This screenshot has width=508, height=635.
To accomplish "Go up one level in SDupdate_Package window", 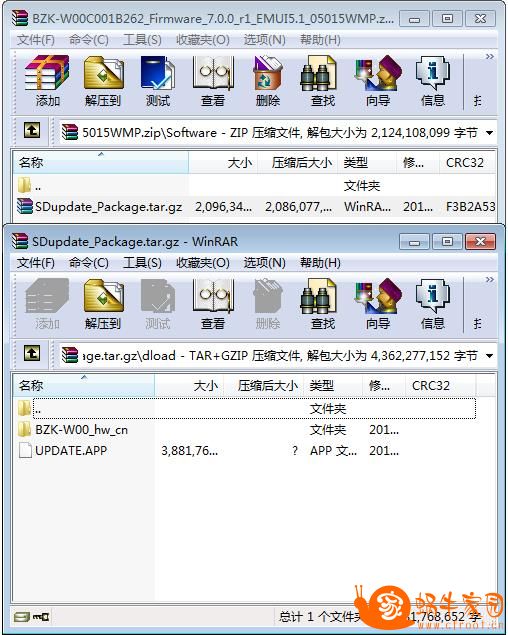I will click(x=32, y=354).
